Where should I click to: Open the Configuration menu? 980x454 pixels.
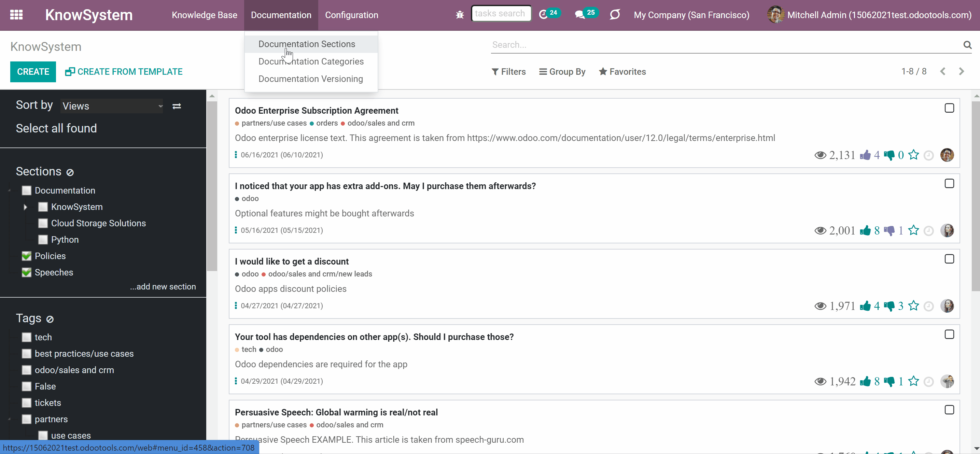click(x=351, y=15)
